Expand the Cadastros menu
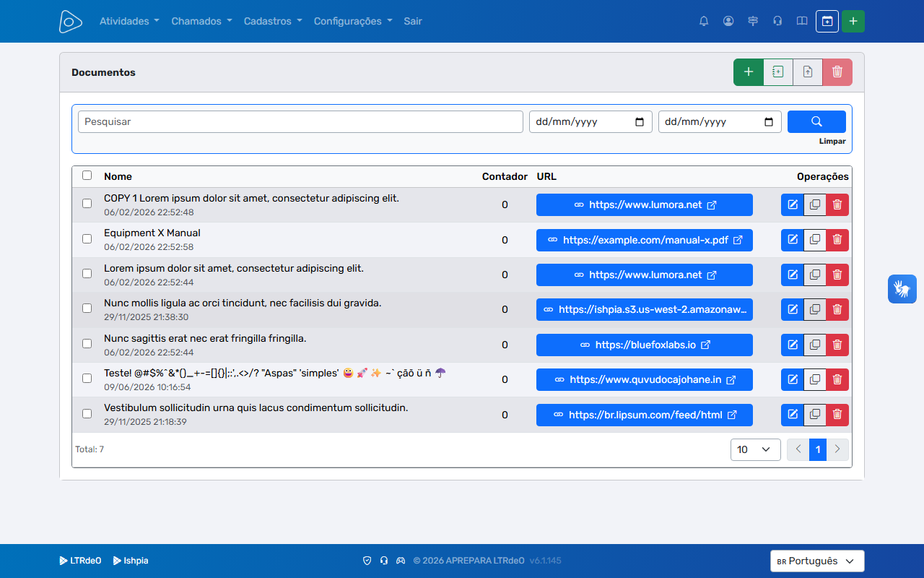 point(273,21)
